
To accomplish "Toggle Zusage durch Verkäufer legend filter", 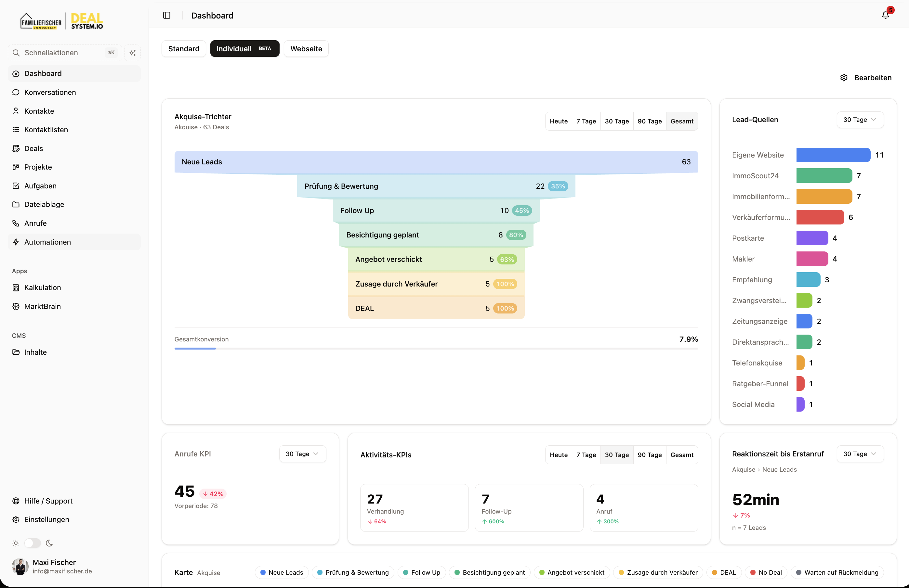I will (658, 572).
